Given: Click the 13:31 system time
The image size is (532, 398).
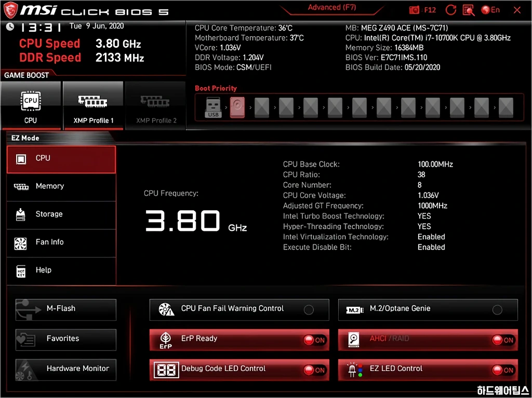Looking at the screenshot, I should pos(41,27).
